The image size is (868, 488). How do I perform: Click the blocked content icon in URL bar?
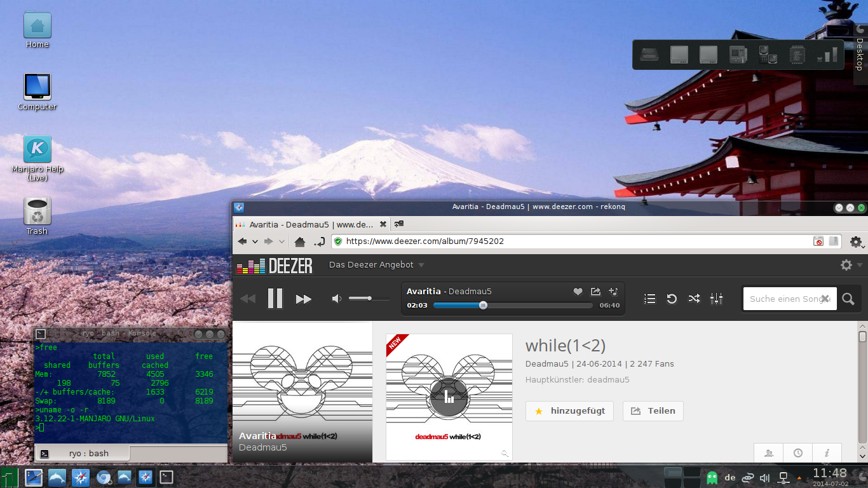tap(818, 241)
